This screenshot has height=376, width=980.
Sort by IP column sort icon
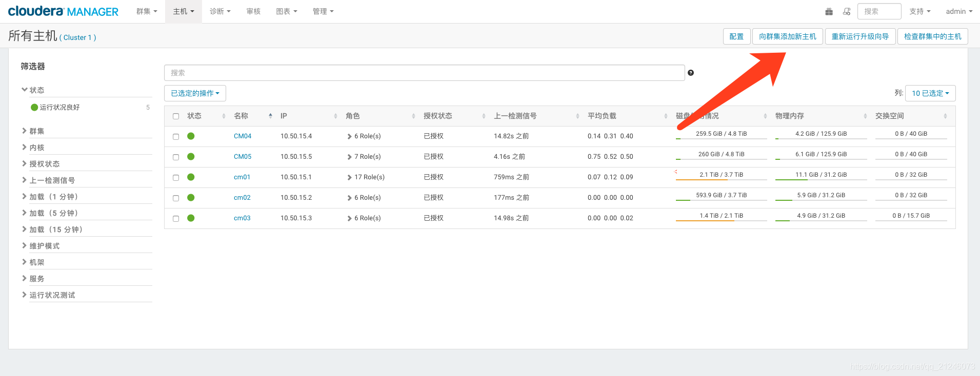tap(335, 116)
